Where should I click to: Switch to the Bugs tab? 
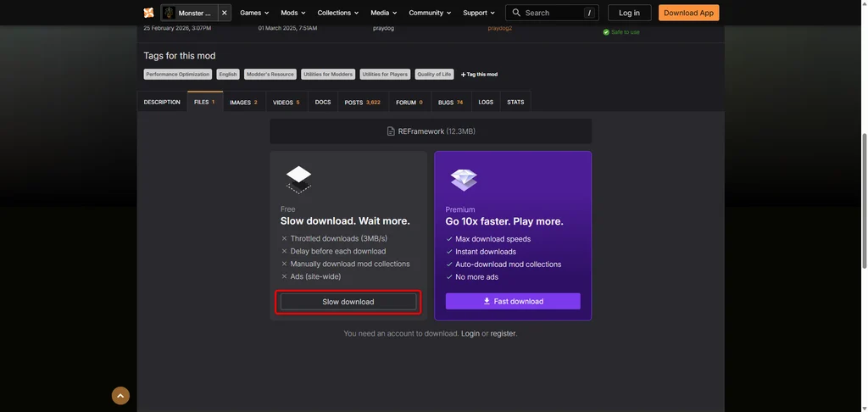point(451,102)
